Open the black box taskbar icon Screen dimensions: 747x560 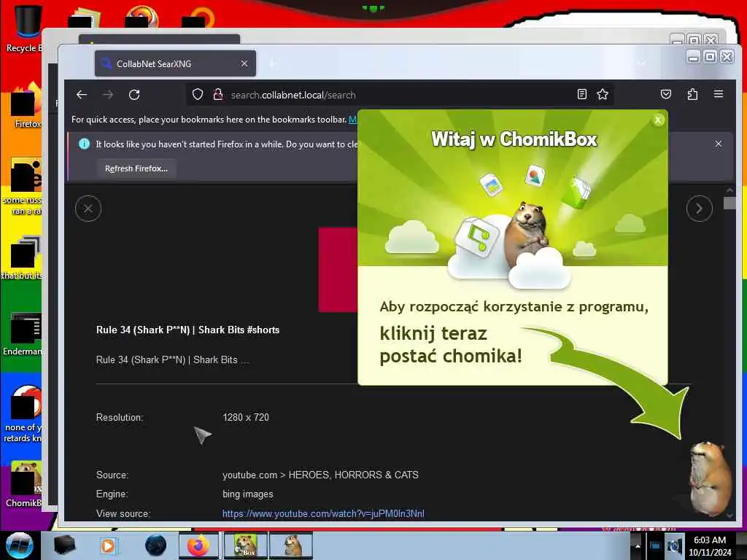[64, 545]
